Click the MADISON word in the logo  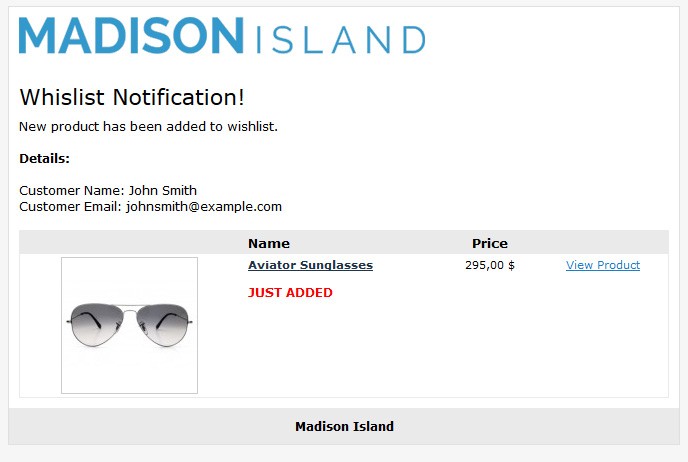131,36
